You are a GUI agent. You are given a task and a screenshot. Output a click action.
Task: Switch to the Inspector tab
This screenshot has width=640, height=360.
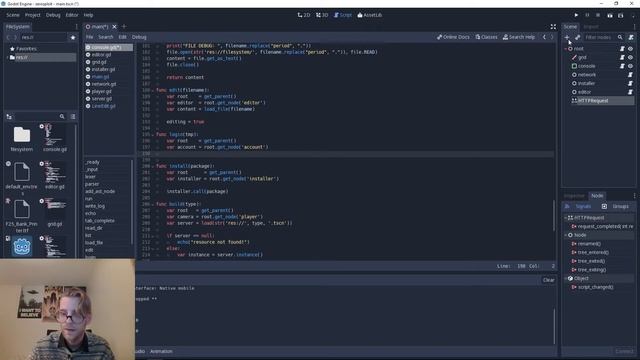[574, 196]
